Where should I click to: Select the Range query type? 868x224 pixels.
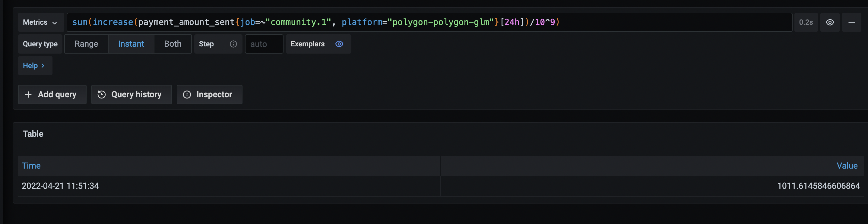point(86,44)
